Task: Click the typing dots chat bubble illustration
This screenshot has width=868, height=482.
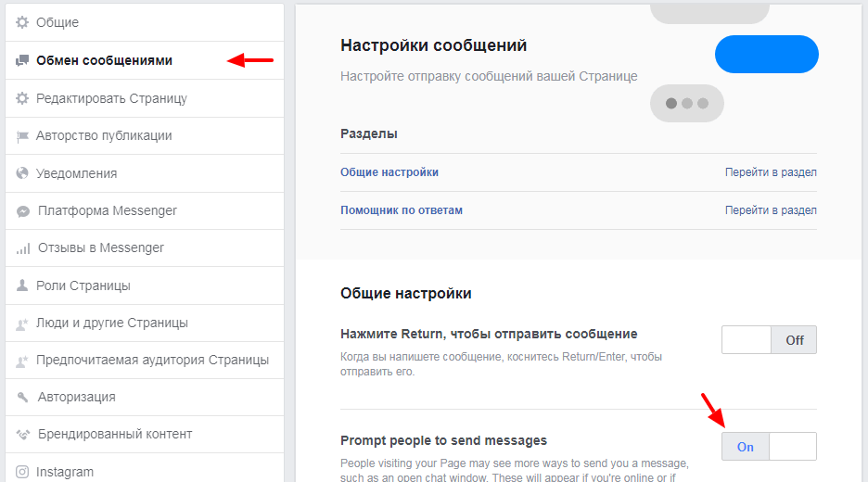Action: point(687,104)
